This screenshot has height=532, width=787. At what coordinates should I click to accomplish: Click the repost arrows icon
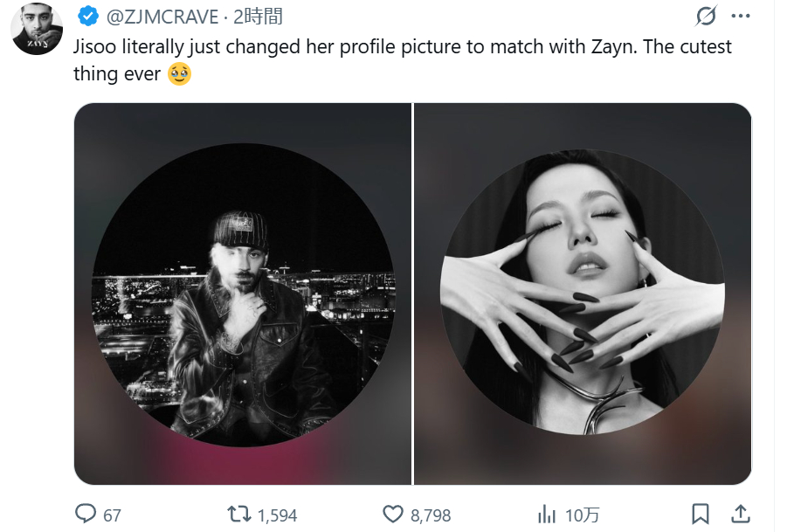(x=238, y=514)
